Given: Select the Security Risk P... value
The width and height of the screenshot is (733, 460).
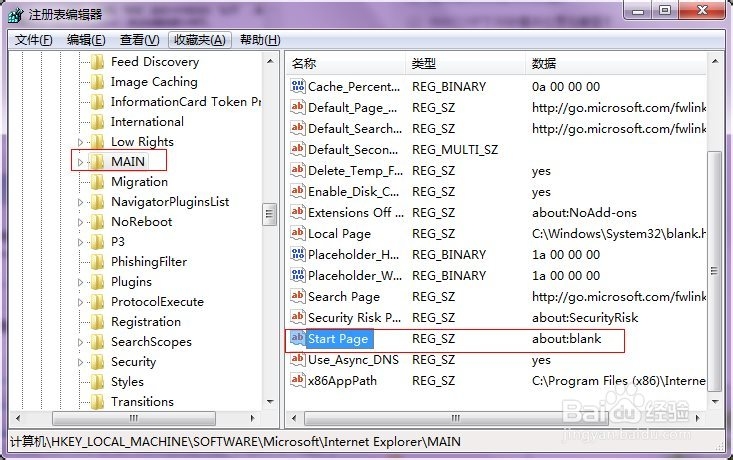Looking at the screenshot, I should tap(354, 318).
